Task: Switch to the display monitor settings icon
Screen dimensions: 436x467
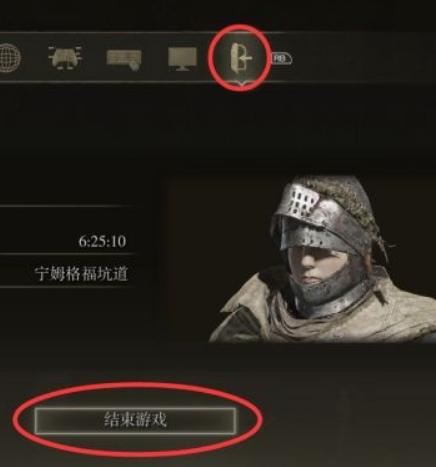Action: click(182, 59)
